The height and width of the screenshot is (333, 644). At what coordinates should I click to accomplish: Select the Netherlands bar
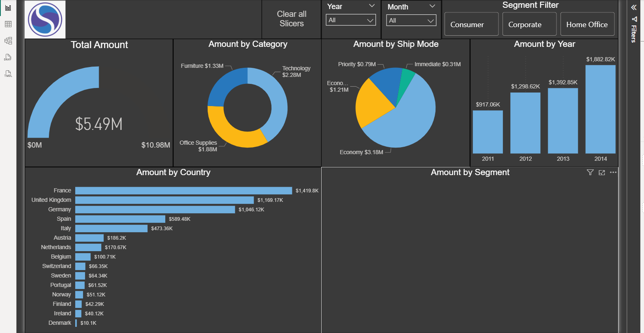(88, 247)
